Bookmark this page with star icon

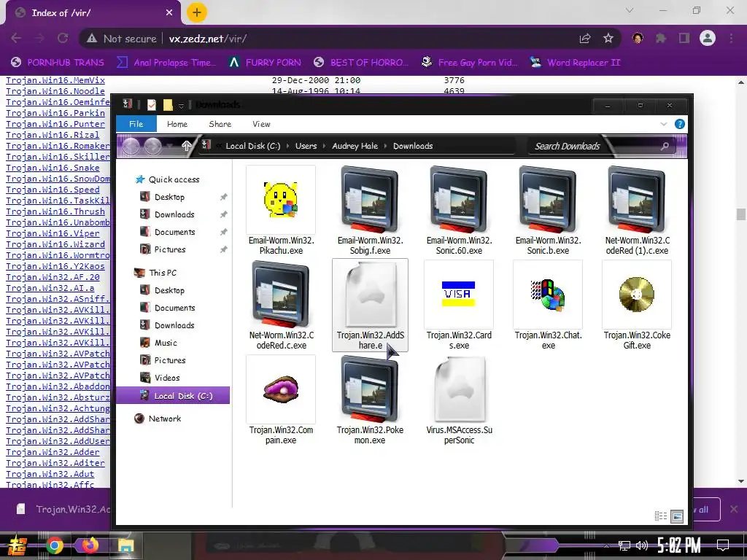[608, 39]
